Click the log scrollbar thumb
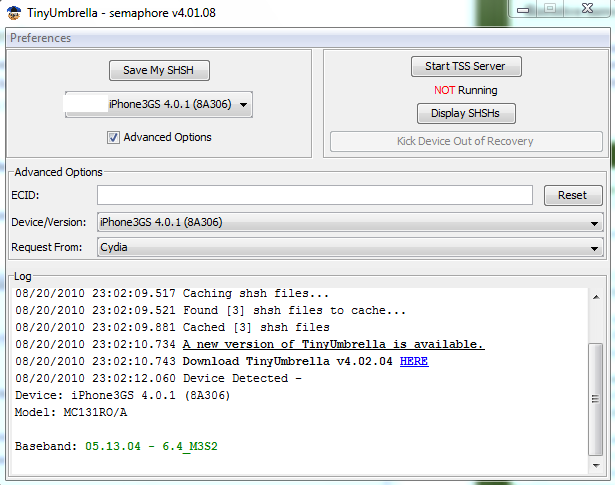 point(596,400)
